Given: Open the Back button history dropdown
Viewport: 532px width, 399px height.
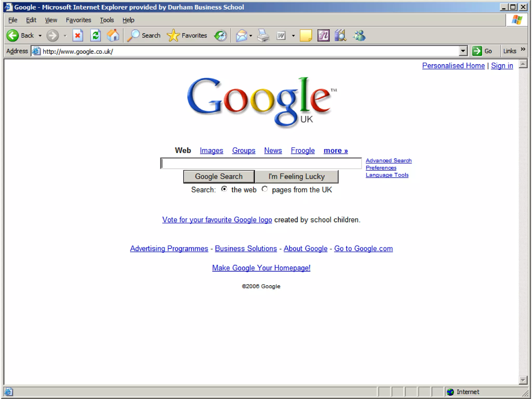Looking at the screenshot, I should pos(40,36).
